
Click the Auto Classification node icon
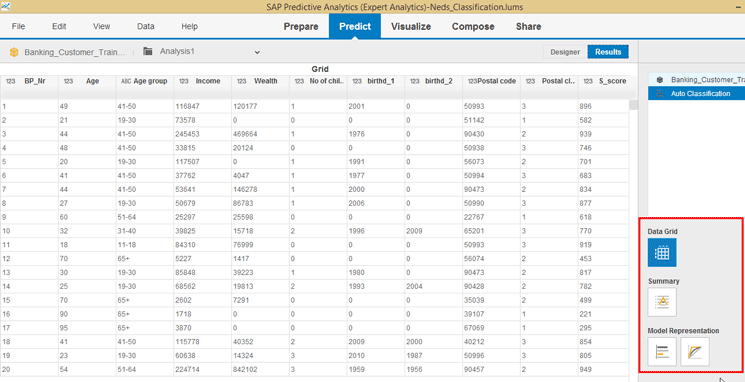point(659,94)
